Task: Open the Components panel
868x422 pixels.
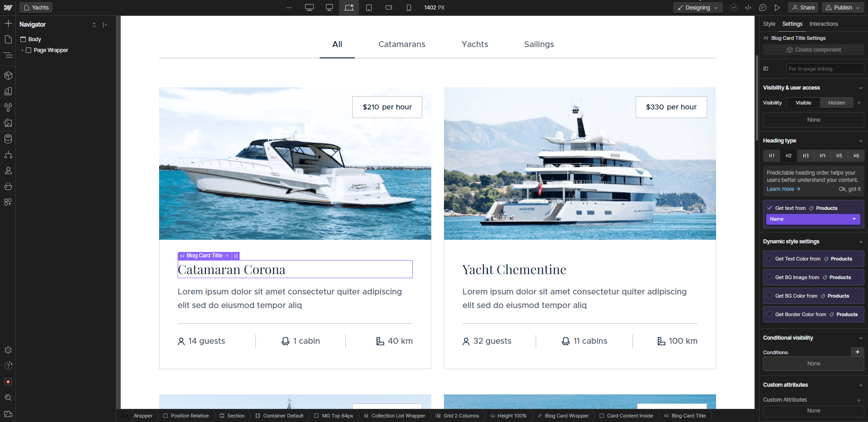Action: click(8, 76)
